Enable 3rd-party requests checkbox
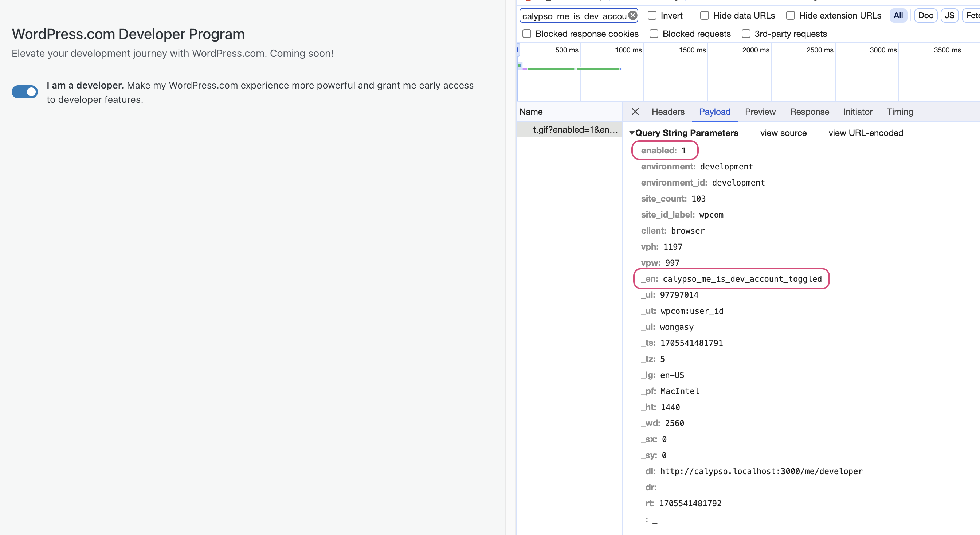This screenshot has width=980, height=535. (746, 34)
